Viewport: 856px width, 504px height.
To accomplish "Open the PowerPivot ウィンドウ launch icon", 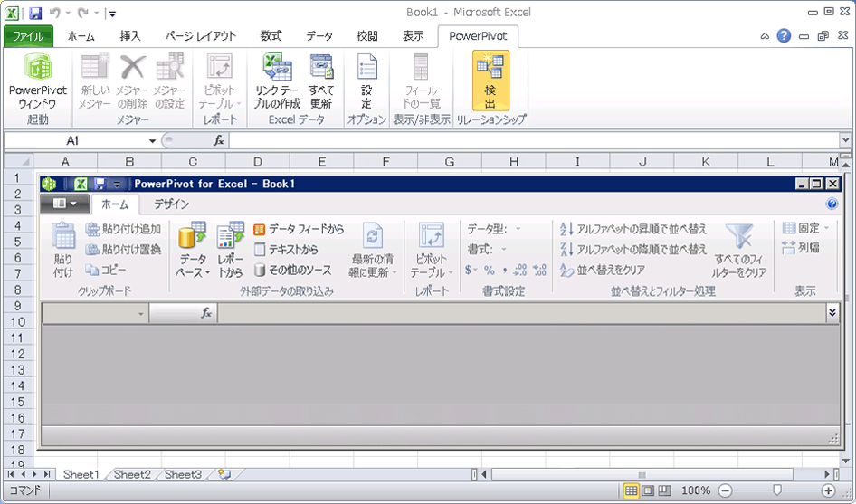I will [37, 78].
